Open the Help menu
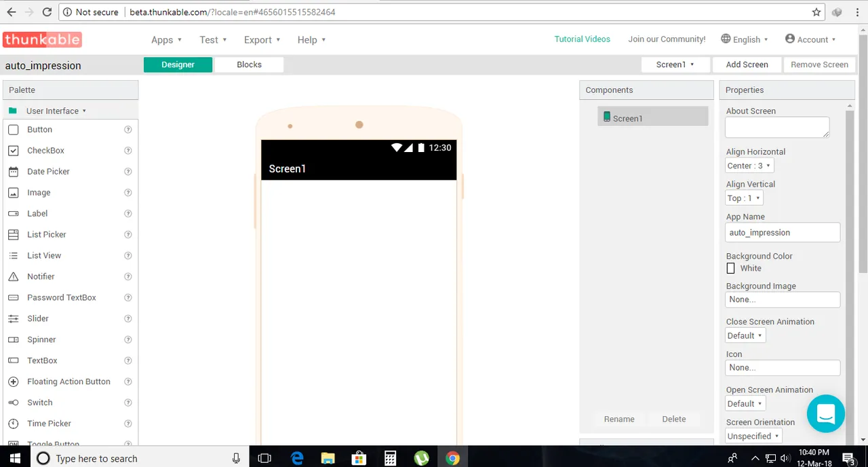The width and height of the screenshot is (868, 467). coord(312,40)
